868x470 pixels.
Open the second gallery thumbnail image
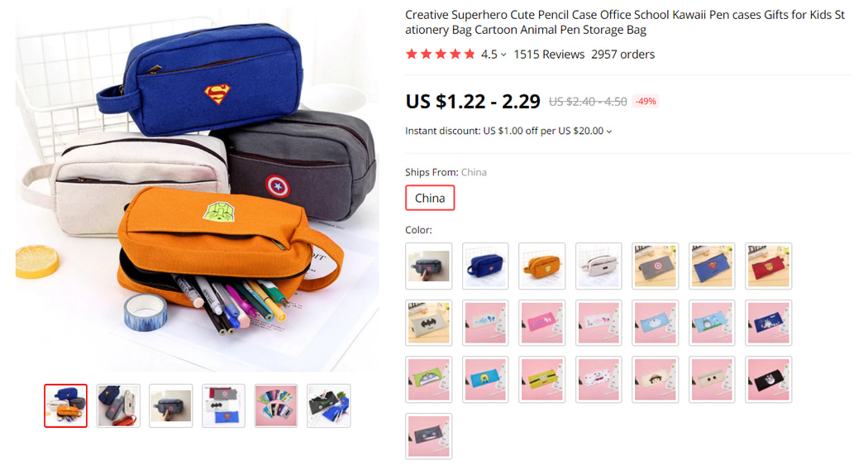(x=118, y=405)
